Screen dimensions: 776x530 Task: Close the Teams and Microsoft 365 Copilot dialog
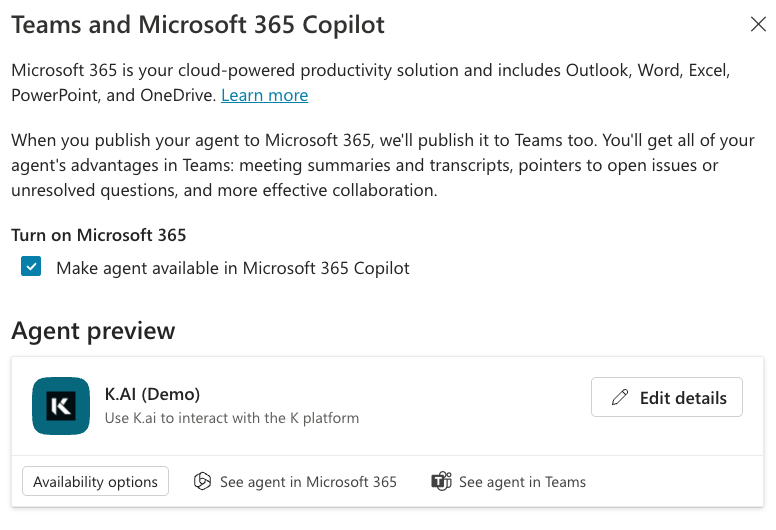(x=758, y=25)
